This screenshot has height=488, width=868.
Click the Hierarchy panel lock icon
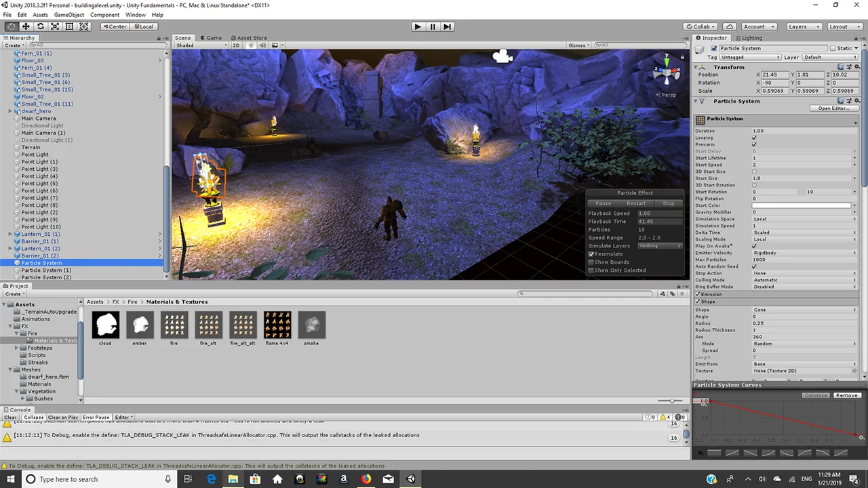click(x=159, y=39)
